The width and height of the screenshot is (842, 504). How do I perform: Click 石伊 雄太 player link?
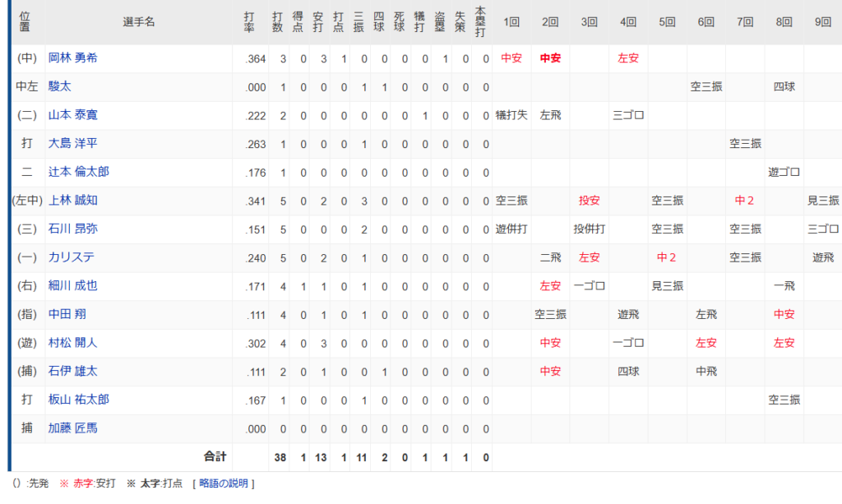pyautogui.click(x=73, y=371)
